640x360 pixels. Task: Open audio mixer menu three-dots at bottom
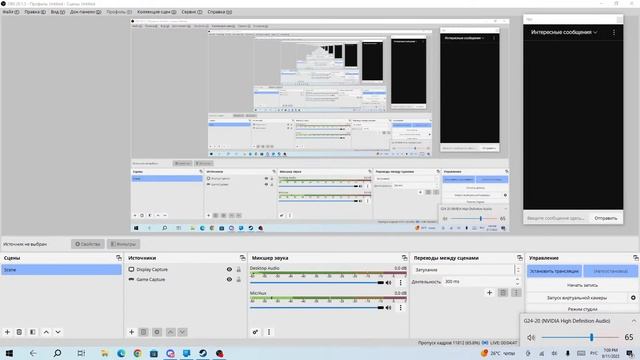(x=269, y=332)
